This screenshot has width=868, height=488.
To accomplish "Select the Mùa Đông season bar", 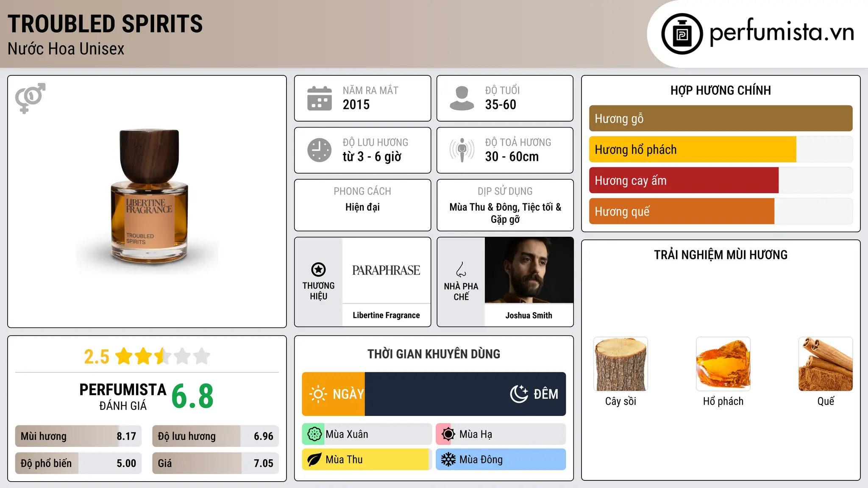I will click(x=501, y=460).
